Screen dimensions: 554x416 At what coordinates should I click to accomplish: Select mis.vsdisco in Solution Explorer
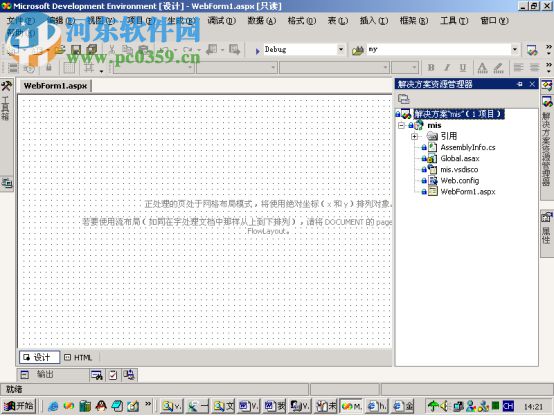pos(459,170)
